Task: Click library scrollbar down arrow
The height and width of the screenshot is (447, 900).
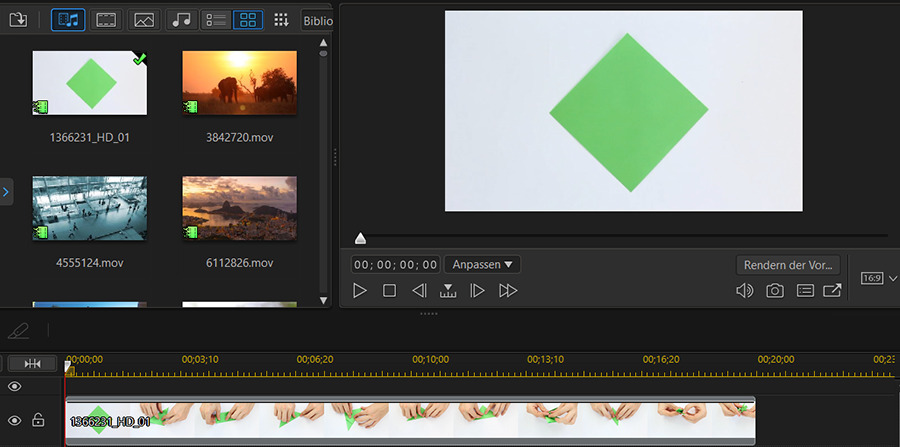Action: click(x=323, y=300)
